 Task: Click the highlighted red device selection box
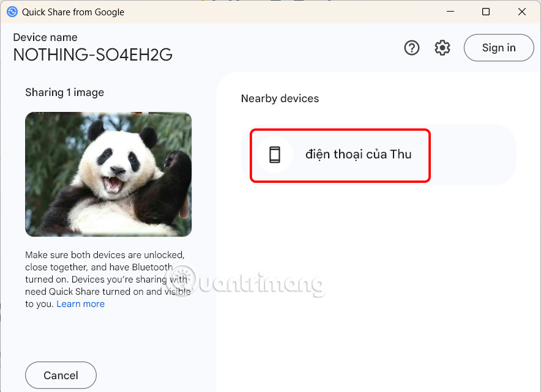340,155
